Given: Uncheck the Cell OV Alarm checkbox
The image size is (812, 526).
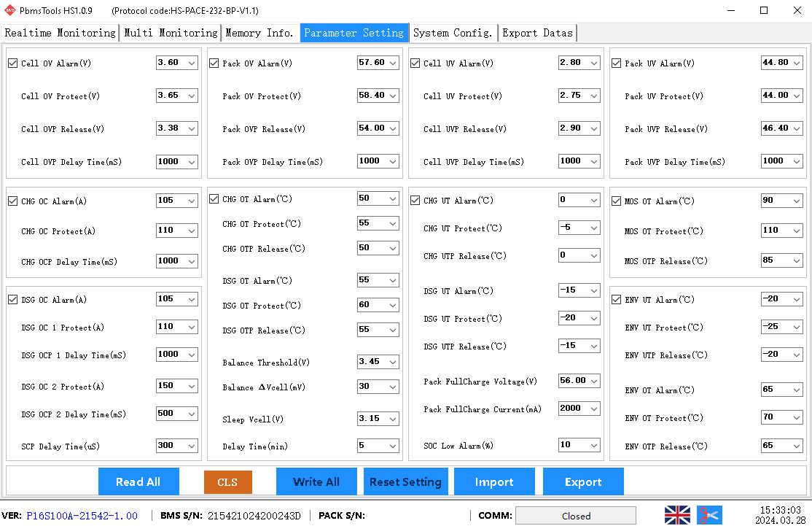Looking at the screenshot, I should tap(12, 63).
